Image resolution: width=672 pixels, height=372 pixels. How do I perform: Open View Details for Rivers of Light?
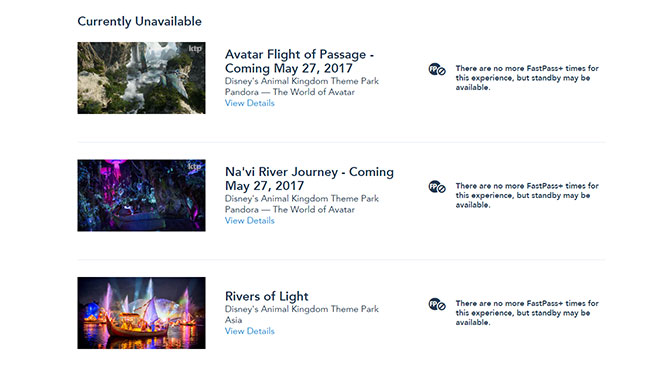coord(249,331)
